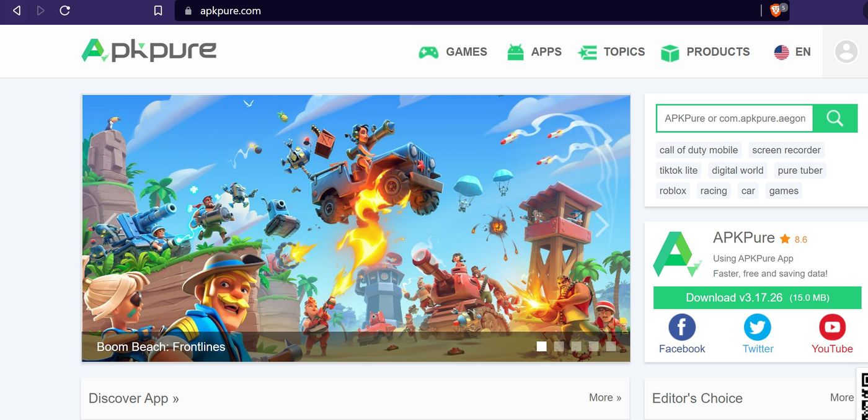Open the PRODUCTS menu
This screenshot has height=420, width=868.
point(706,52)
